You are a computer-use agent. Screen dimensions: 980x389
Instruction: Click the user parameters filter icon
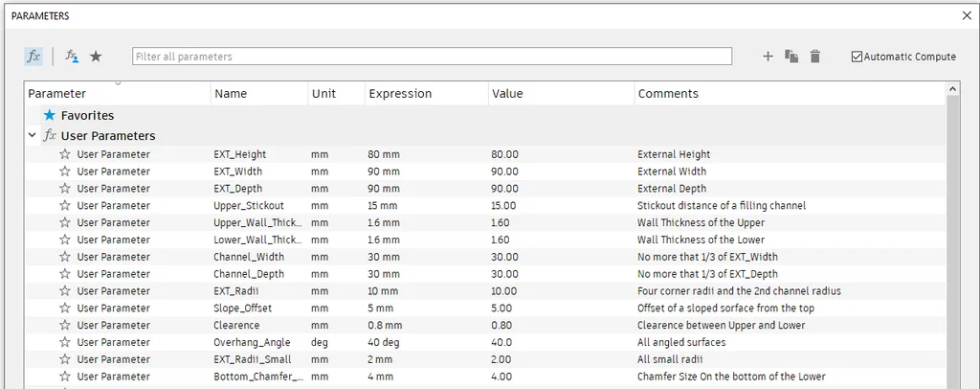pos(72,57)
